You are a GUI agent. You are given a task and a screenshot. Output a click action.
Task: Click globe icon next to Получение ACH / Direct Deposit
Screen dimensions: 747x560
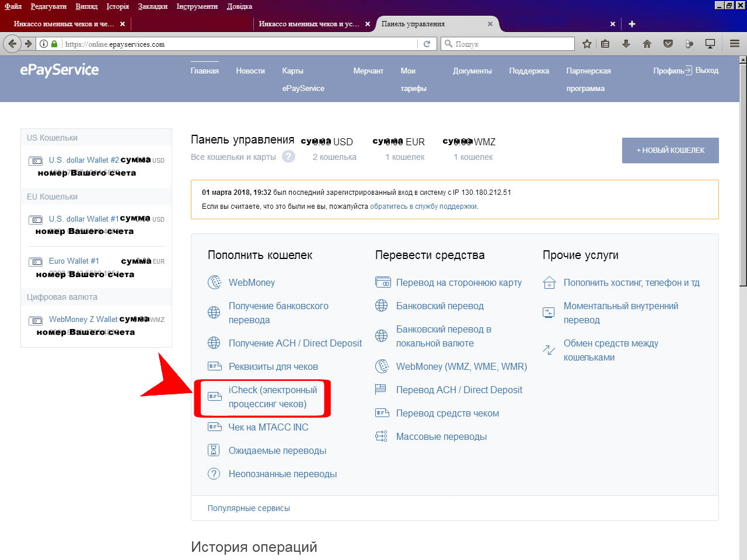click(214, 343)
